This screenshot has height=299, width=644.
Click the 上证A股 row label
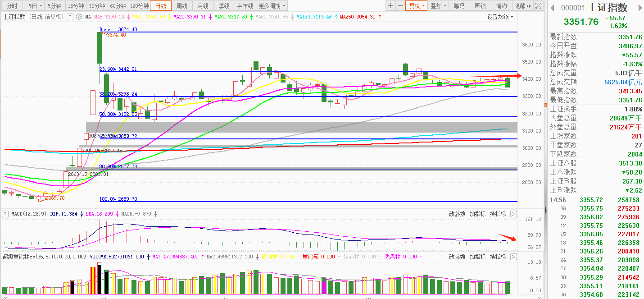(563, 163)
